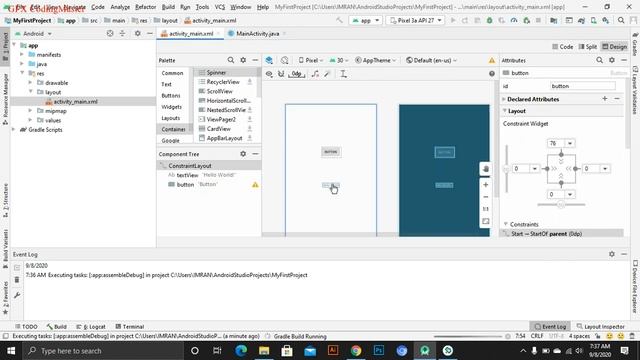The height and width of the screenshot is (360, 640).
Task: Open help question mark in design toolbar
Action: 492,74
